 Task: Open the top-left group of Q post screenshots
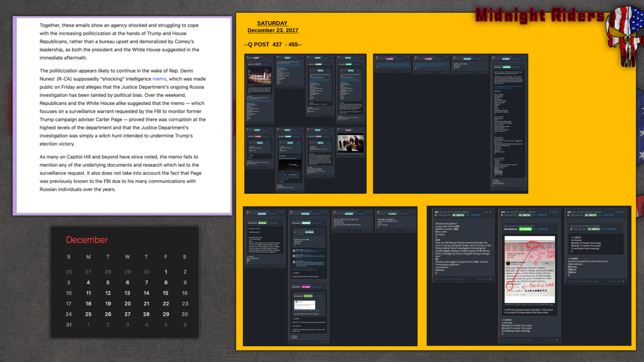click(305, 124)
